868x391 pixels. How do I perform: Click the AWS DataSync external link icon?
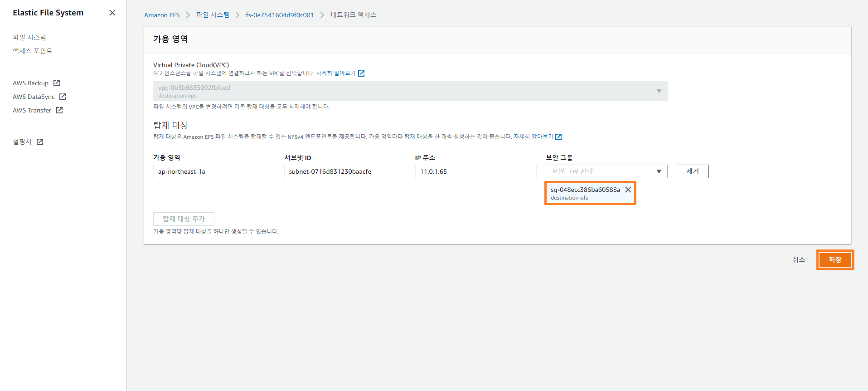tap(63, 97)
